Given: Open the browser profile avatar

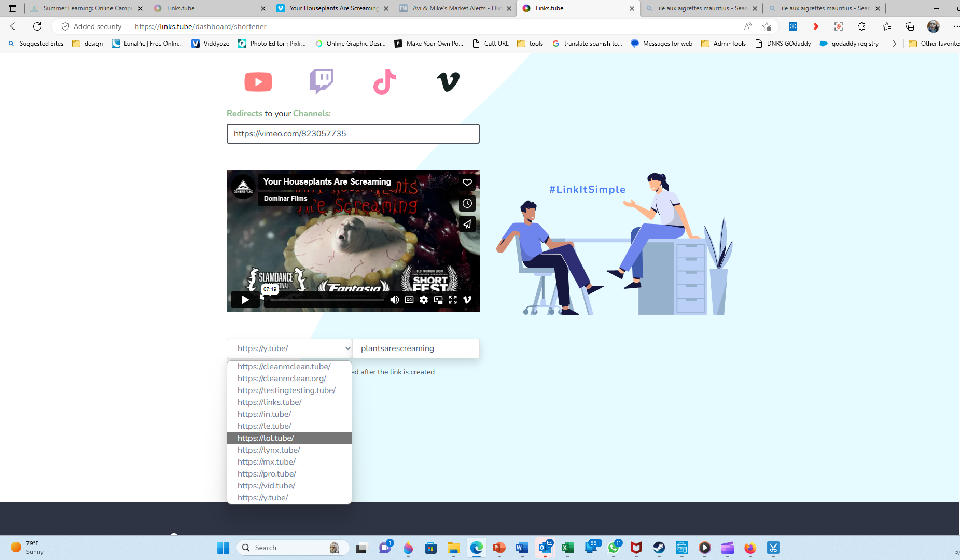Looking at the screenshot, I should tap(933, 26).
